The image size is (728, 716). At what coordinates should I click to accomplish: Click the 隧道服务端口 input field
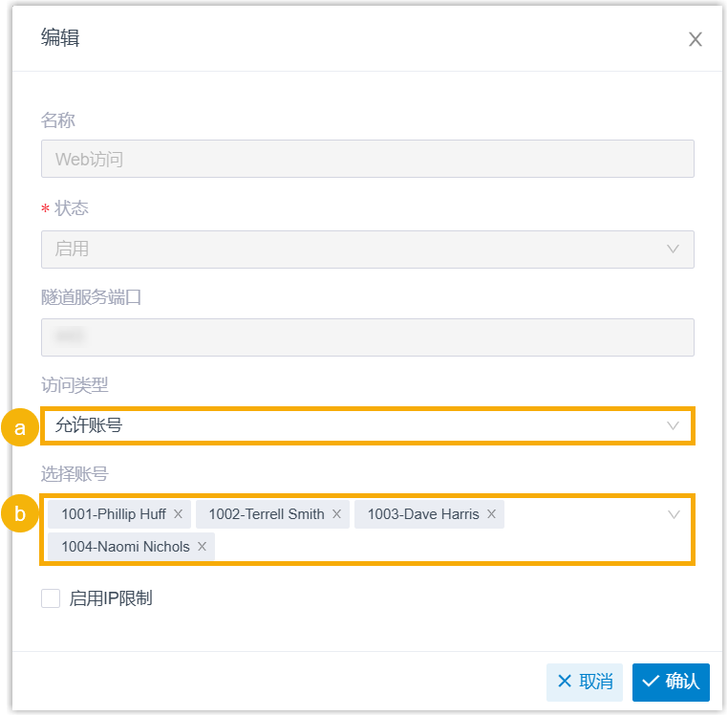367,337
